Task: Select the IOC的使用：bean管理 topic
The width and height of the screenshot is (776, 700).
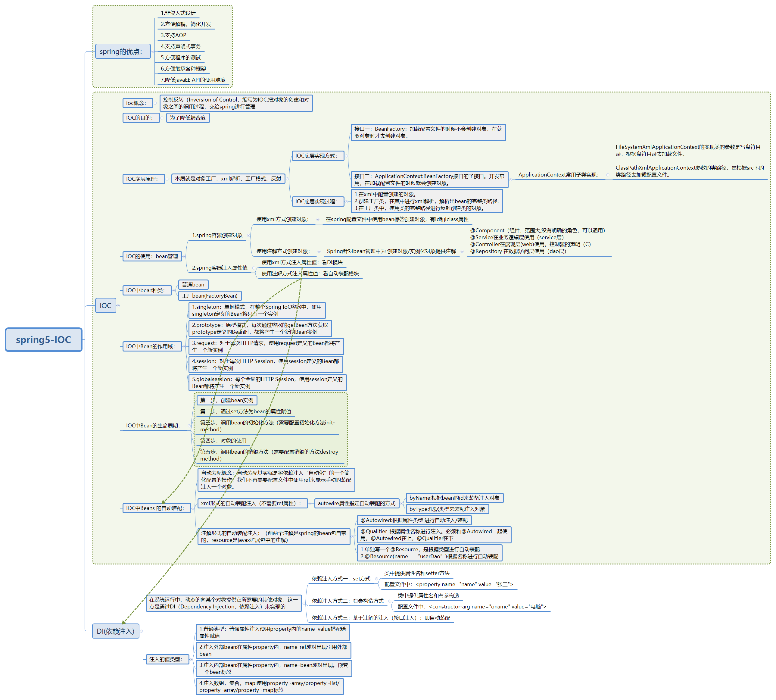Action: pyautogui.click(x=152, y=257)
